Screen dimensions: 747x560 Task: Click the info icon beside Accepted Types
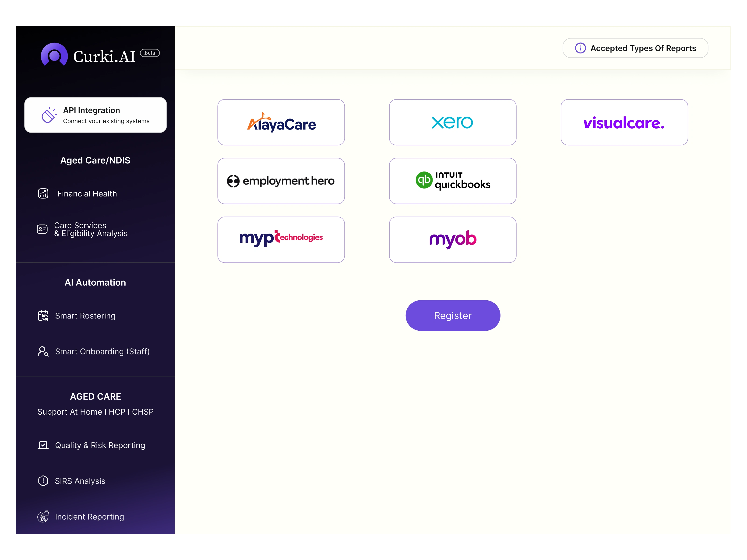pyautogui.click(x=580, y=48)
